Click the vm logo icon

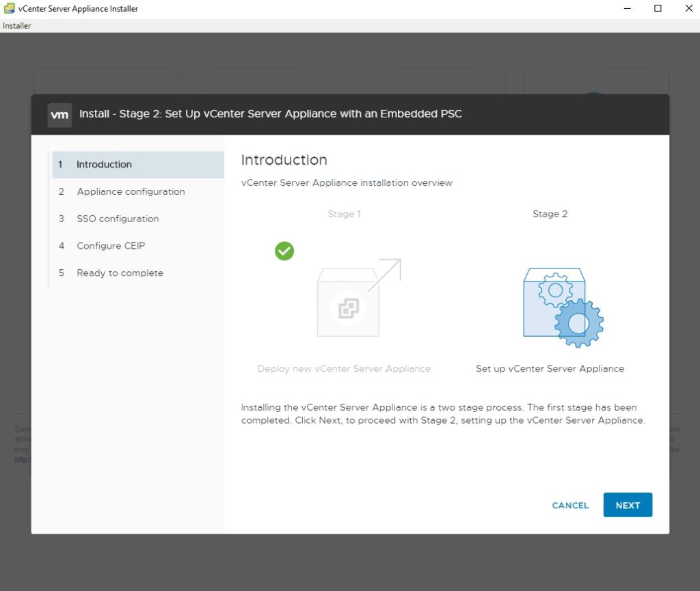click(x=59, y=115)
